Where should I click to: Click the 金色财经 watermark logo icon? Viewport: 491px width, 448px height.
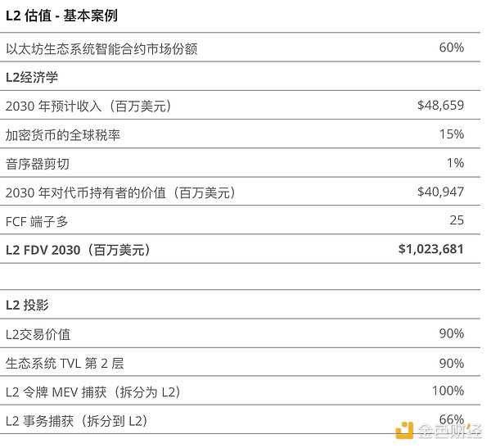(403, 429)
